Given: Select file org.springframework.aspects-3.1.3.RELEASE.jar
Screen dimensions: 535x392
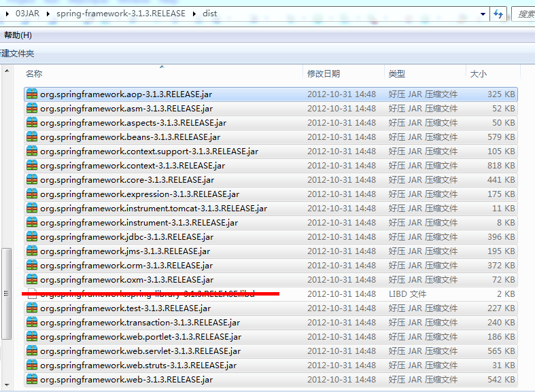Looking at the screenshot, I should pyautogui.click(x=271, y=123).
